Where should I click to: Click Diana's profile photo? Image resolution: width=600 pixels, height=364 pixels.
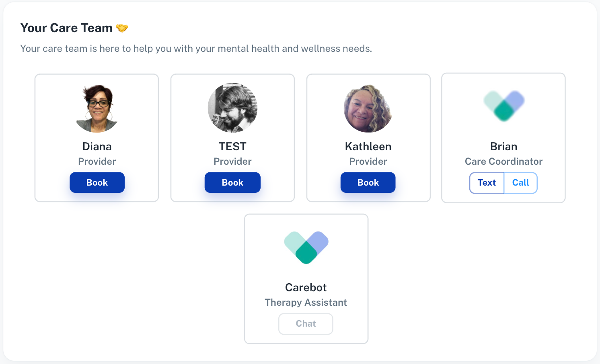(x=97, y=108)
